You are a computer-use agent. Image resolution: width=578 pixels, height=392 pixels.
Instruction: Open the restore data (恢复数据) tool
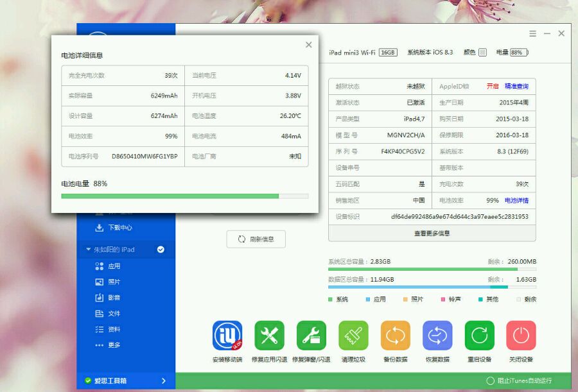pyautogui.click(x=437, y=336)
